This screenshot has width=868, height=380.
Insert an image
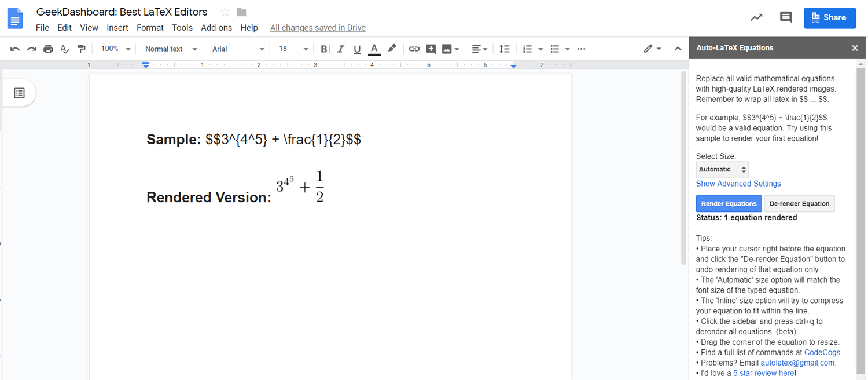tap(446, 49)
